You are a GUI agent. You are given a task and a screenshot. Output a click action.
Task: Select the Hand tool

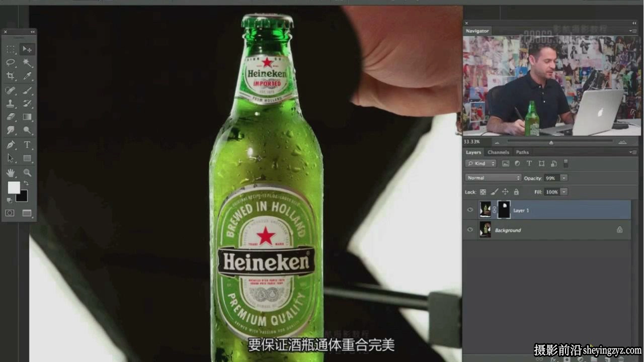11,172
